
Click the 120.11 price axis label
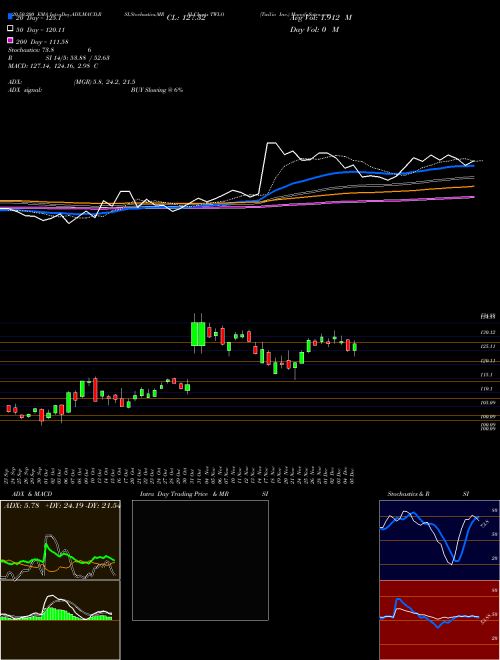(x=487, y=361)
